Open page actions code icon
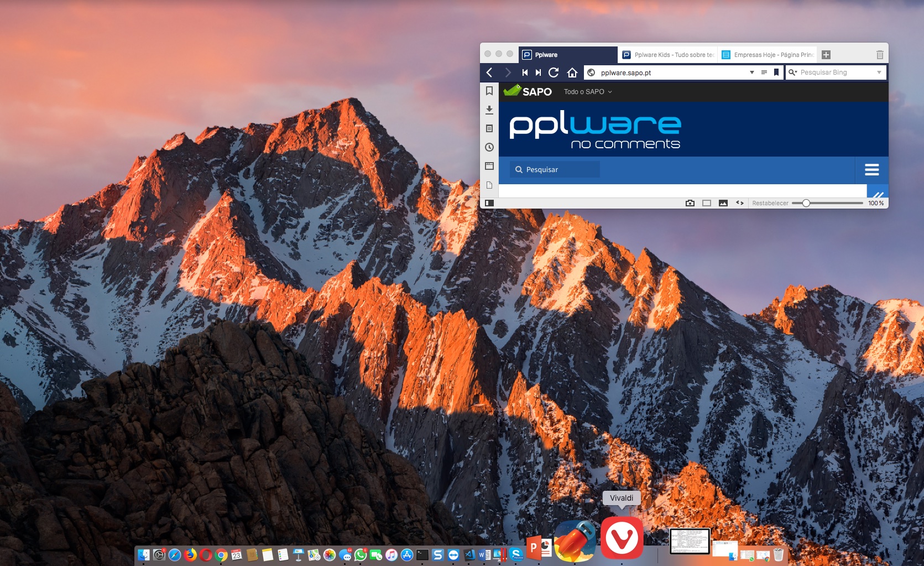 point(740,203)
